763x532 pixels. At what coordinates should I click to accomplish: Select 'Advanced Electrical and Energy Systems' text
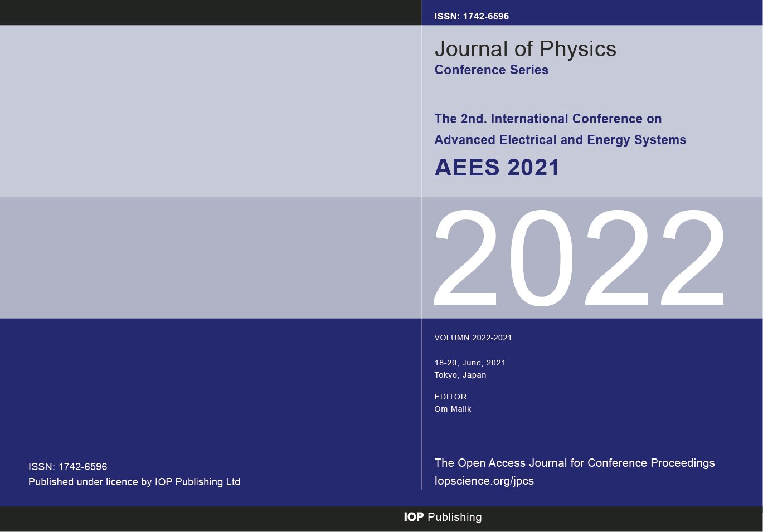(x=560, y=140)
